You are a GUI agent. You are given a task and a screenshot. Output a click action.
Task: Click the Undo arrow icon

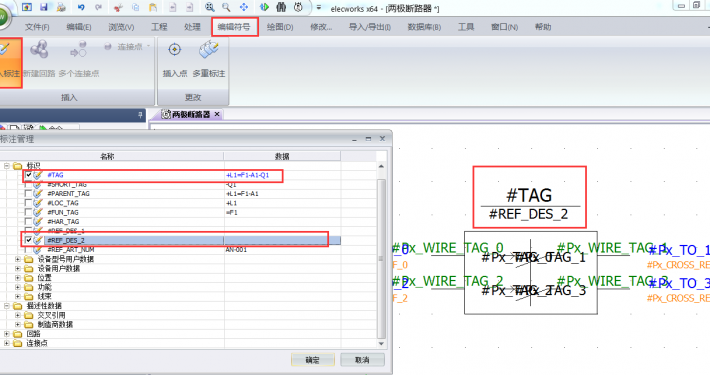[x=81, y=7]
